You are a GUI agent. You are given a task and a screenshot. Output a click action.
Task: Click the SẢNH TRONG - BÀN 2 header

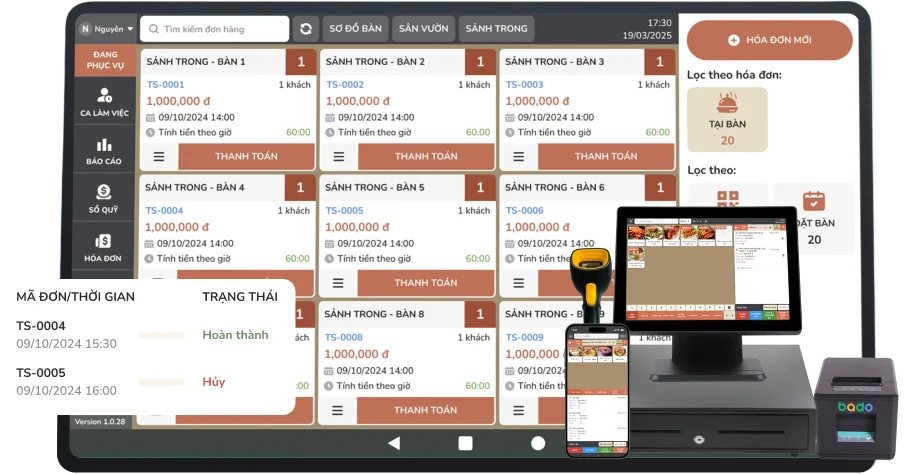[375, 62]
